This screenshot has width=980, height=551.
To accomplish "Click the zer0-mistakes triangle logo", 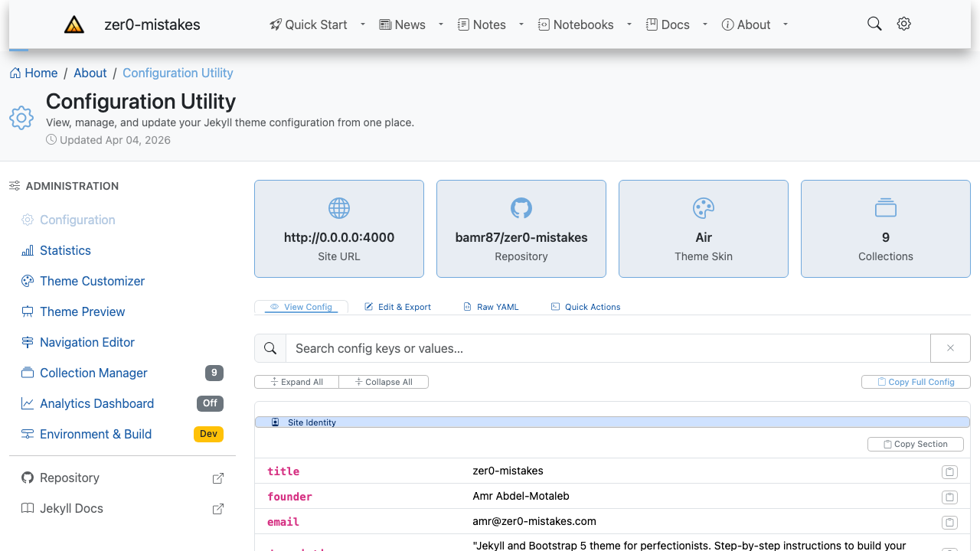I will coord(74,24).
